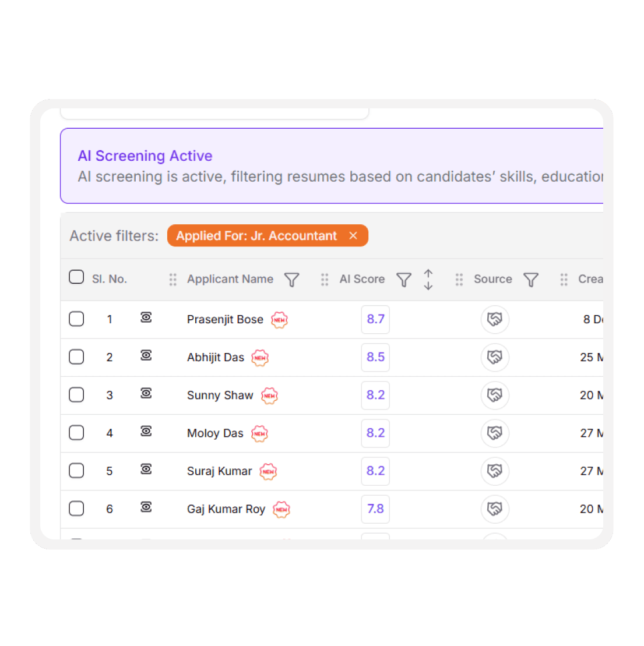The width and height of the screenshot is (644, 646).
Task: Select the Sl. No. column header
Action: [x=110, y=279]
